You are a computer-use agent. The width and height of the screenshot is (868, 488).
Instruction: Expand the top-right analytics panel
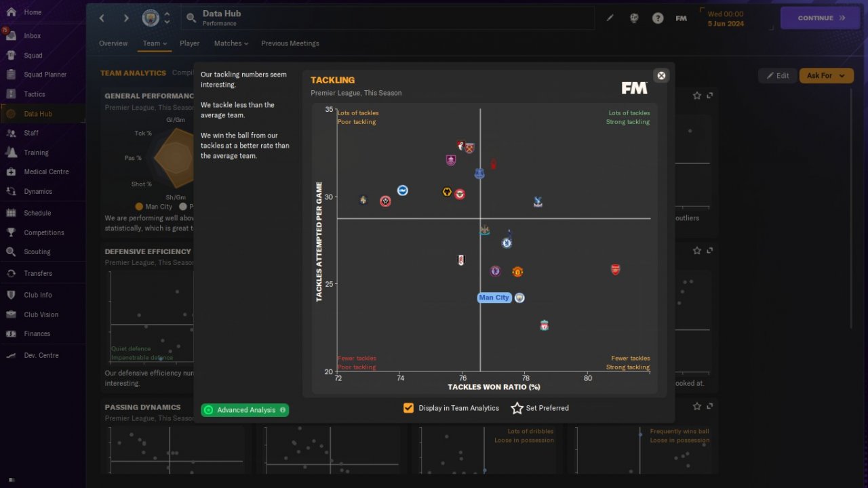coord(710,96)
